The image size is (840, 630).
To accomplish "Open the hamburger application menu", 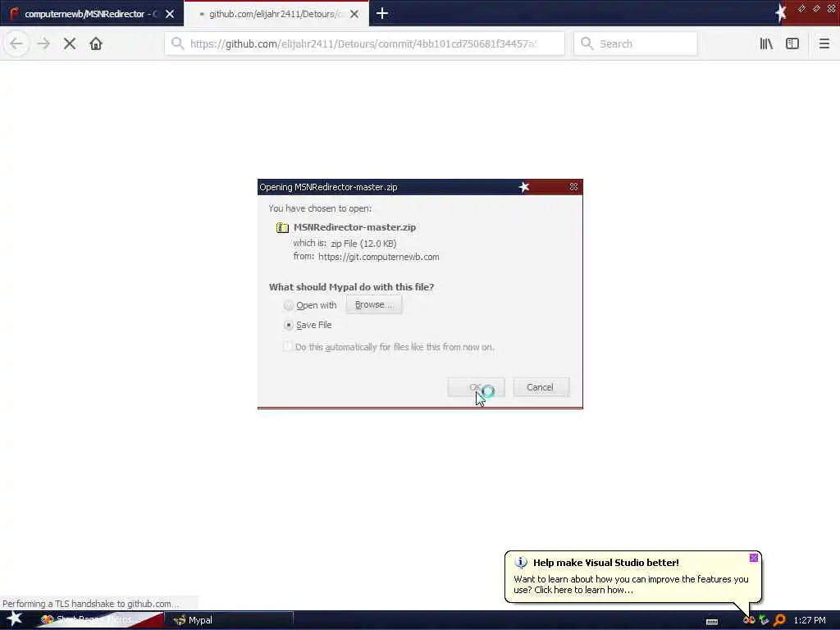I will (824, 43).
